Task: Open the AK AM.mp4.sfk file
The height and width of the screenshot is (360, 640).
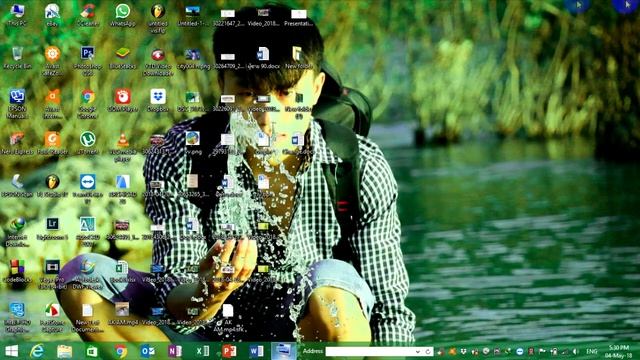Action: click(228, 317)
